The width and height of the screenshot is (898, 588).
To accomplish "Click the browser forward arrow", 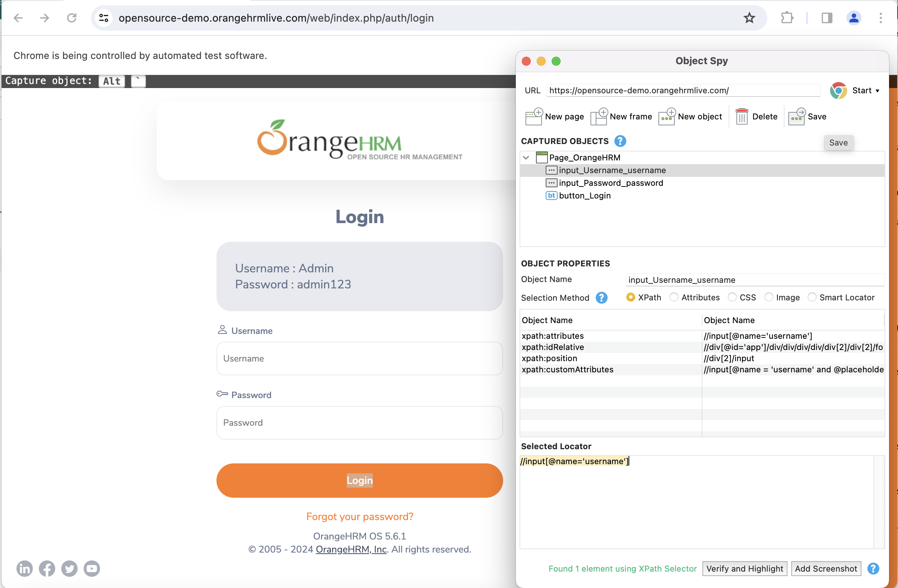I will pos(44,18).
